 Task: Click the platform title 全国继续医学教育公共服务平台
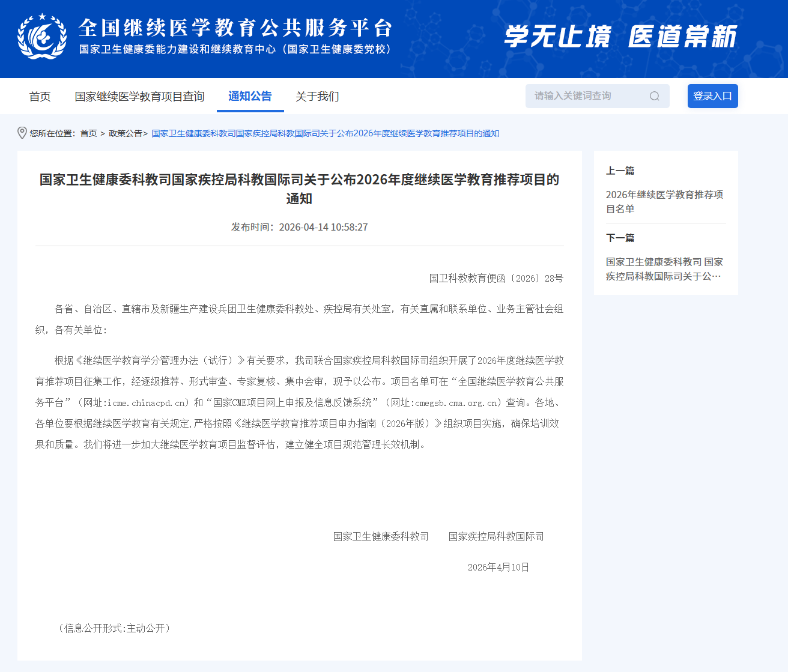(235, 28)
